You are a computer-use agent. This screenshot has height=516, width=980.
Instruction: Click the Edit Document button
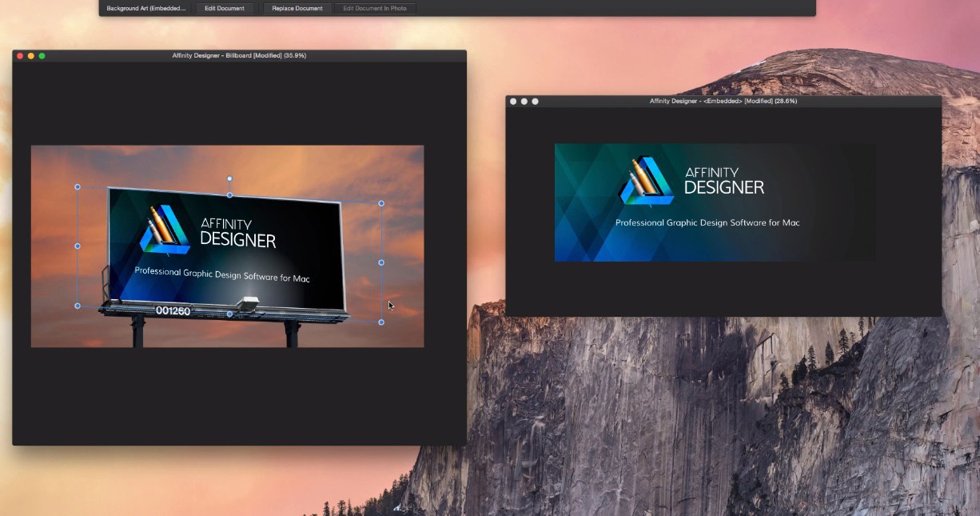(x=225, y=8)
